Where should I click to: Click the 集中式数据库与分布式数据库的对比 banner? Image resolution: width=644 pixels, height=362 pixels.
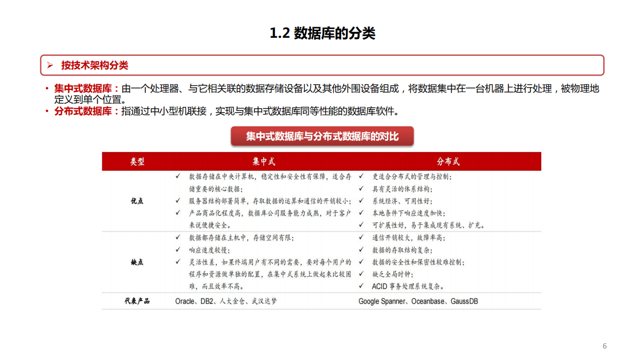click(x=322, y=135)
